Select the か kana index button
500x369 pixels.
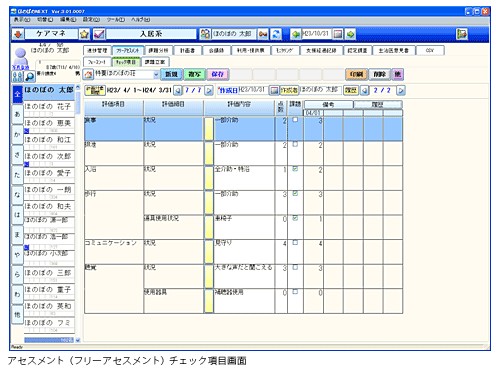pos(17,134)
